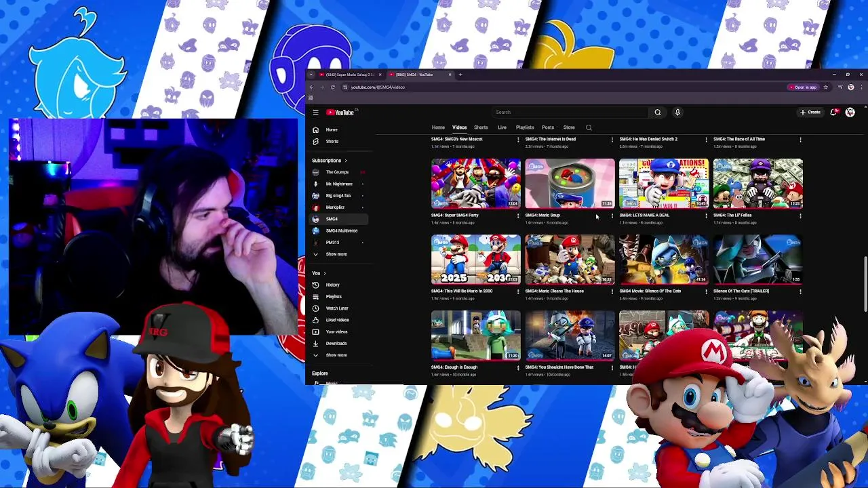
Task: Open the apps grid in the bookmarks bar
Action: (311, 98)
